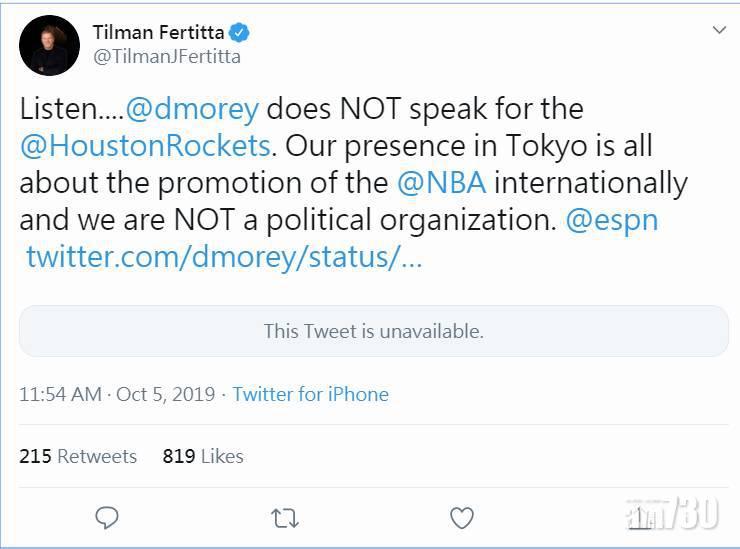Image resolution: width=740 pixels, height=549 pixels.
Task: Like the tweet with heart icon
Action: coord(461,517)
